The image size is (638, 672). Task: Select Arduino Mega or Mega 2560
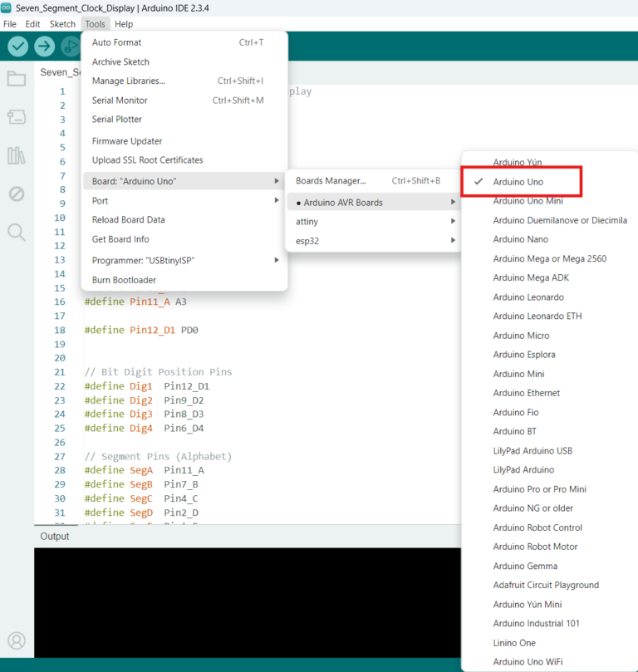tap(550, 258)
